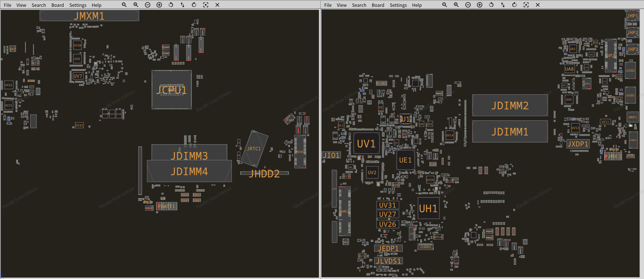Open Search menu in right pane
The image size is (644, 279).
[x=359, y=5]
